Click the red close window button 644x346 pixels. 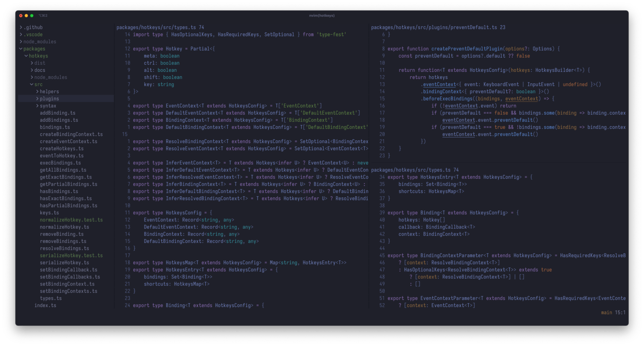(21, 16)
